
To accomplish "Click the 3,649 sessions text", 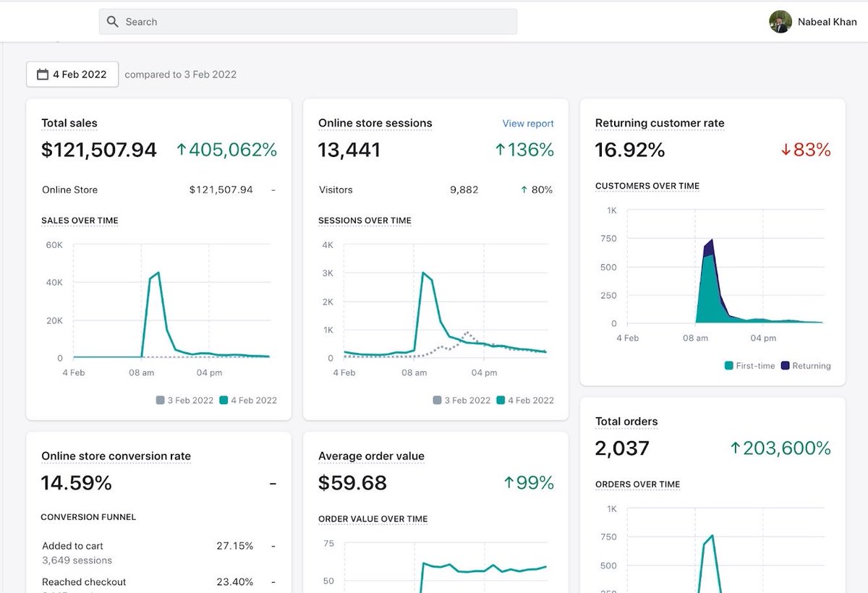I will (x=77, y=560).
